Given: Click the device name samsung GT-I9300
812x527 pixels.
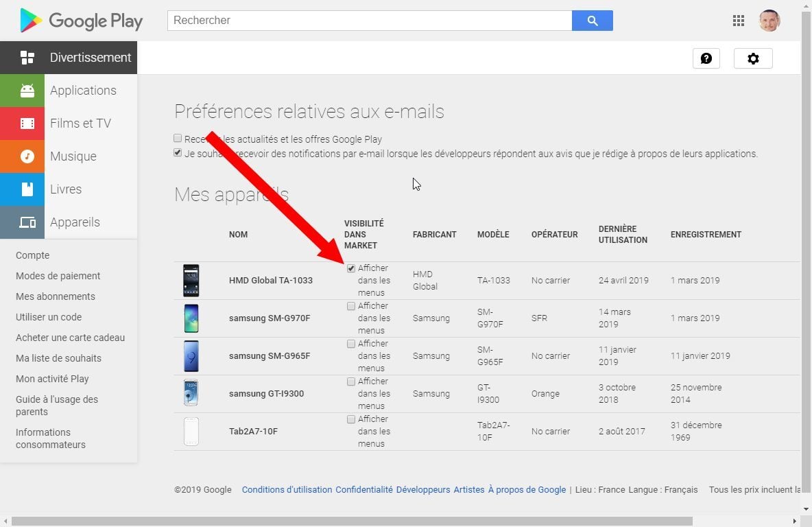Looking at the screenshot, I should 266,394.
